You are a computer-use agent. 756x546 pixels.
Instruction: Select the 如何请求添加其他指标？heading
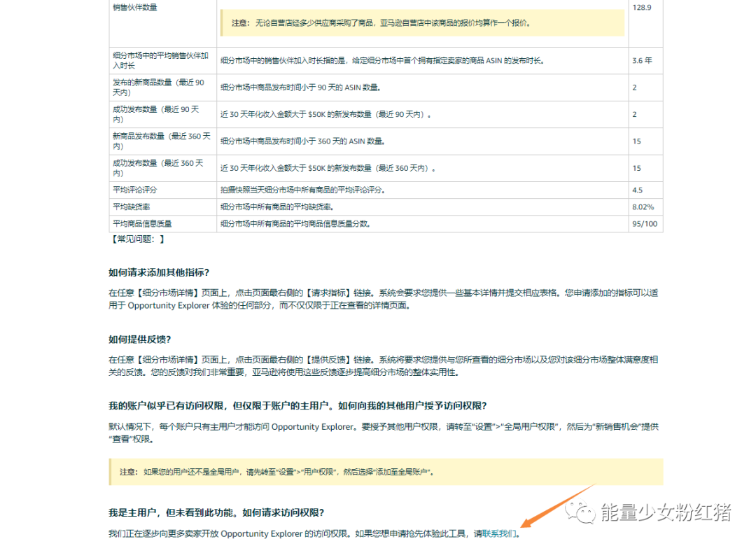point(159,272)
